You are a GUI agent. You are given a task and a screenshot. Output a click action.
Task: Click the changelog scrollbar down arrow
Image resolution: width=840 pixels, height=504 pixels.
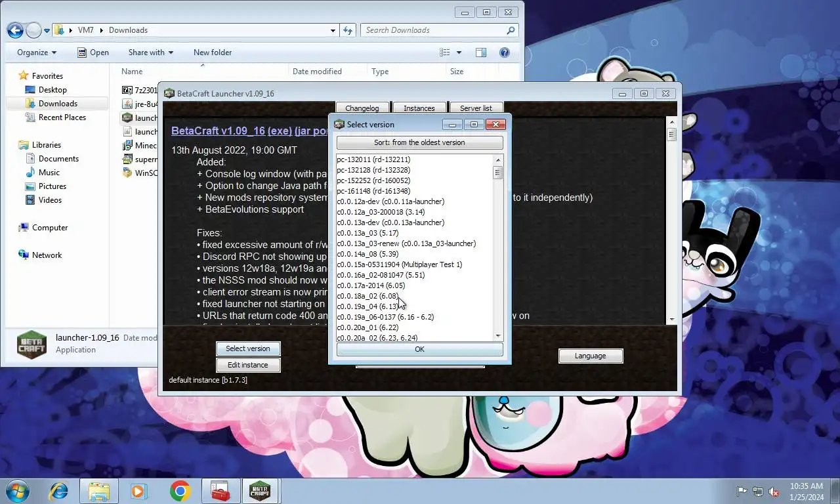(x=671, y=319)
